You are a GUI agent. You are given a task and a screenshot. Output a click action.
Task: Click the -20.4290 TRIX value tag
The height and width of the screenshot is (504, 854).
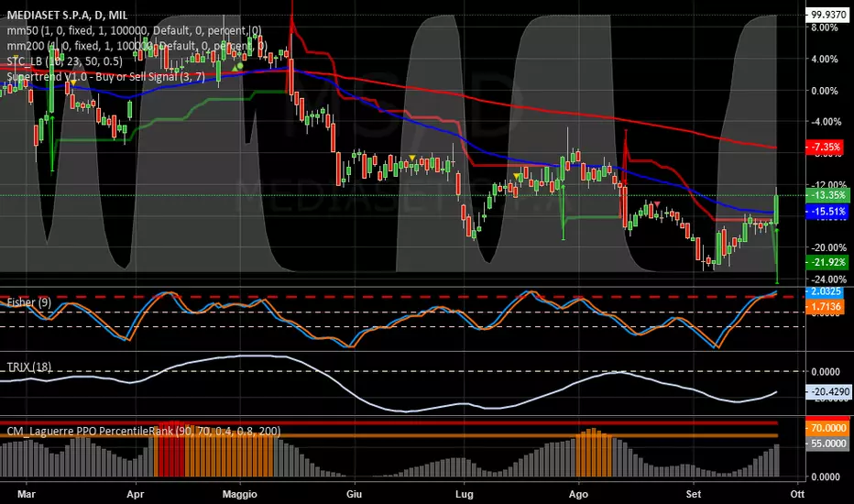point(828,392)
